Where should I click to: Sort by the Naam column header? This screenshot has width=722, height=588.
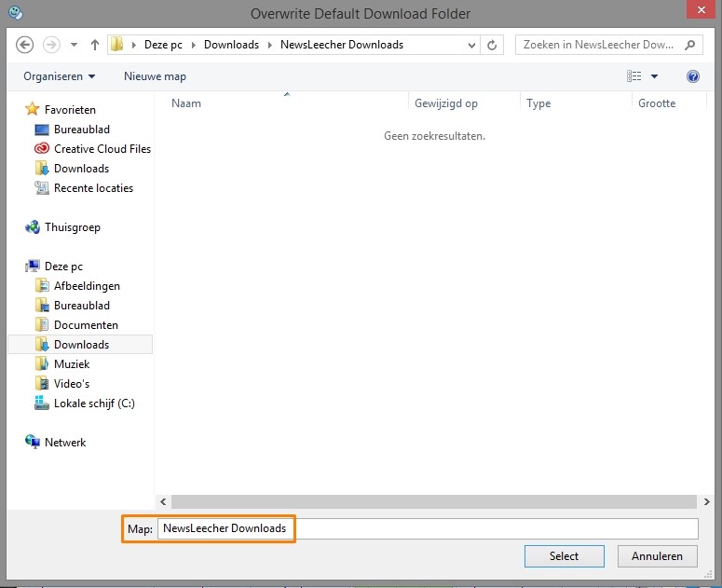(186, 103)
